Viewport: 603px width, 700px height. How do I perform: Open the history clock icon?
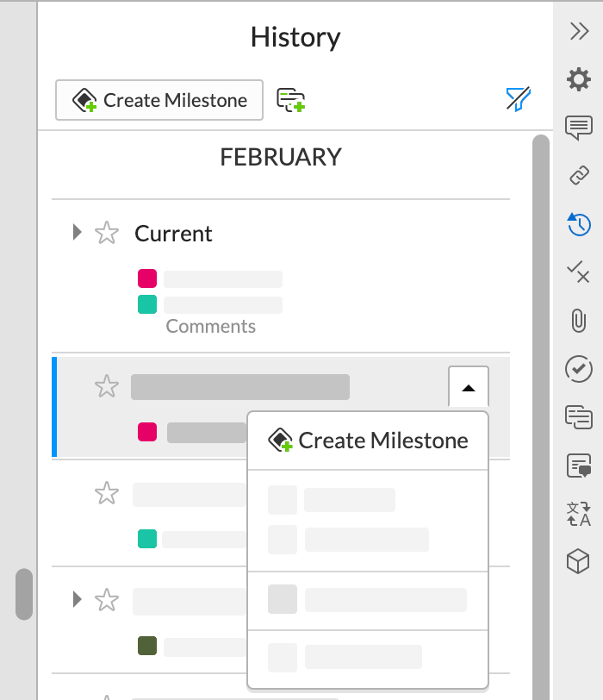pos(579,225)
